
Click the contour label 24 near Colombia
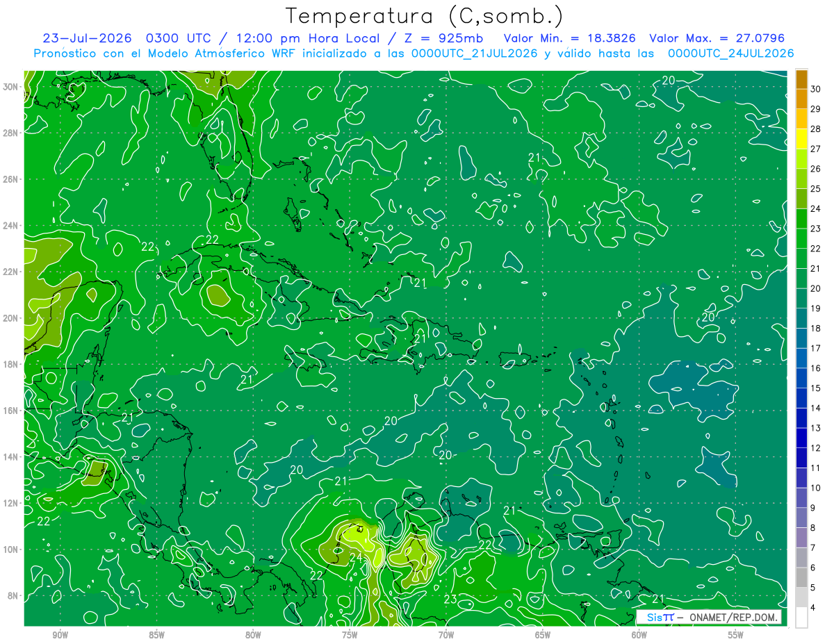(355, 557)
